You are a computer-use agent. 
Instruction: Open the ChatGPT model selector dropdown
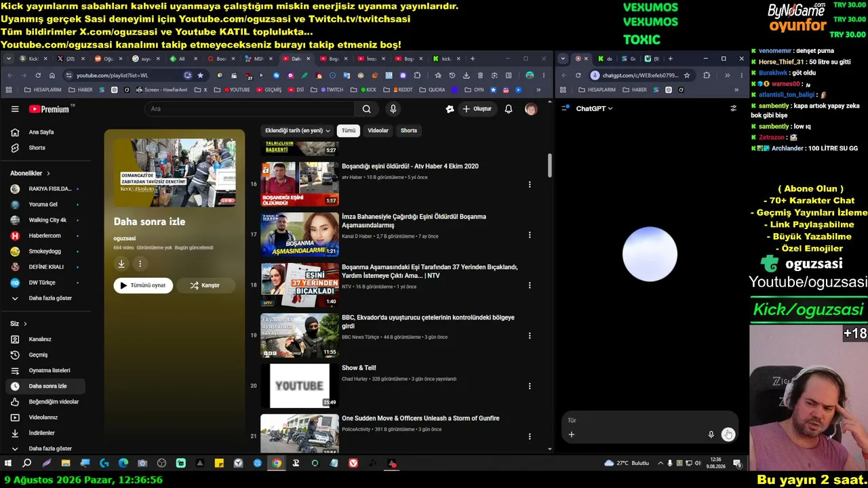[594, 108]
